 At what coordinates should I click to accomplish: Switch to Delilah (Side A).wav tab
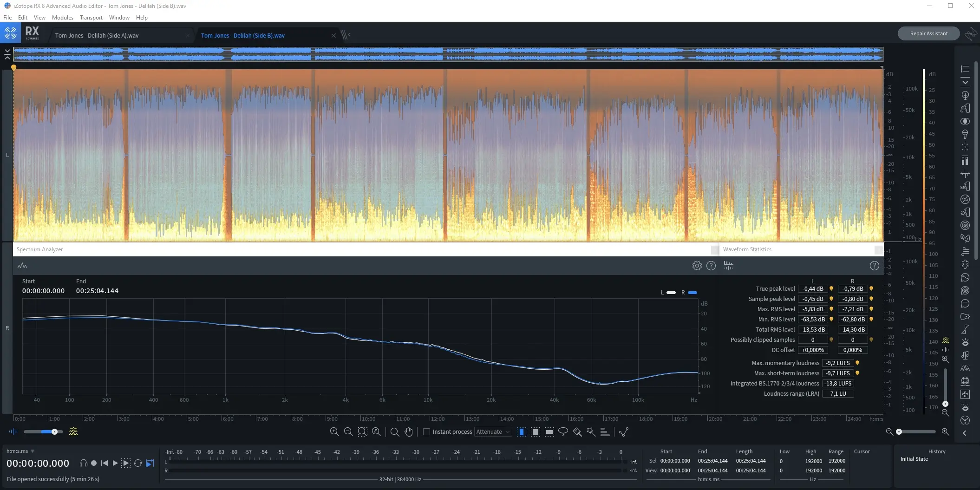(x=97, y=35)
